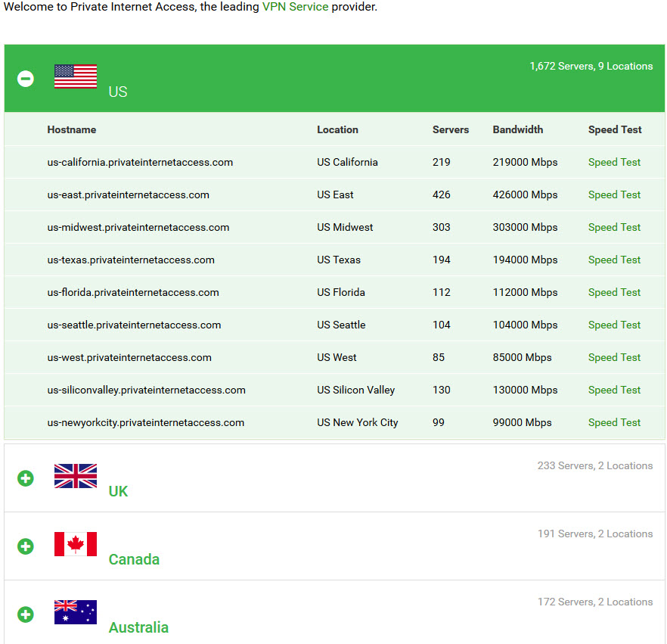This screenshot has width=667, height=644.
Task: Click the "194000 Mbps" bandwidth value
Action: tap(525, 260)
